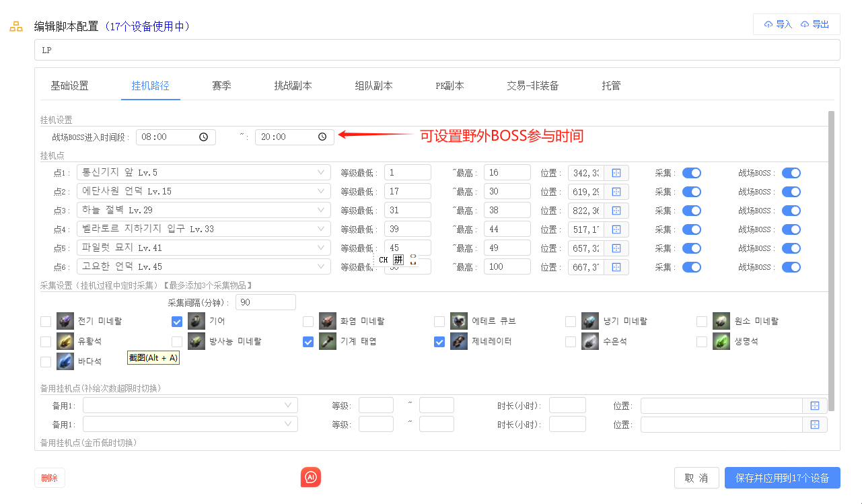Click the position picker icon for first 备用1
Image resolution: width=862 pixels, height=504 pixels.
(814, 406)
